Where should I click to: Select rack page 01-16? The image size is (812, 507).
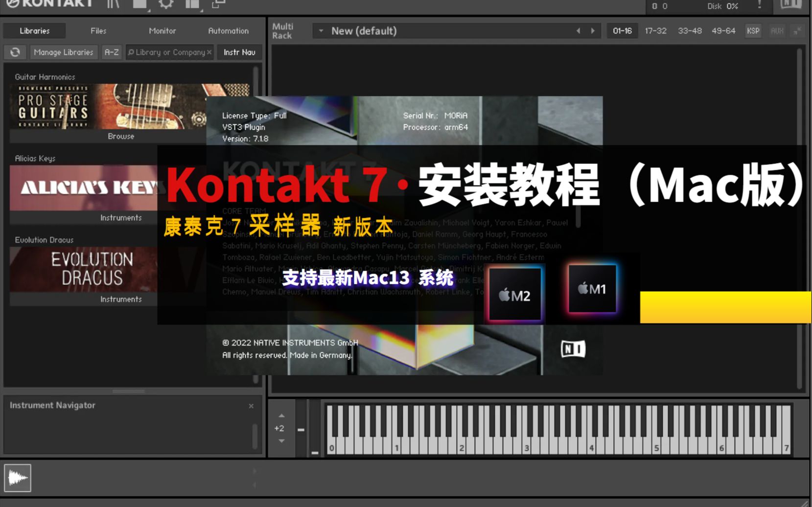[x=622, y=31]
